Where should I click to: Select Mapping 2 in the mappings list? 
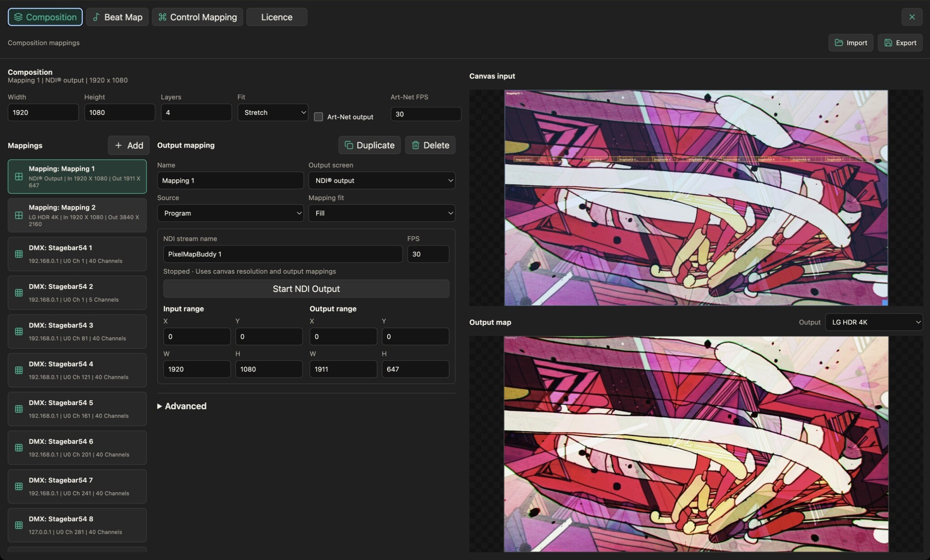[x=77, y=216]
